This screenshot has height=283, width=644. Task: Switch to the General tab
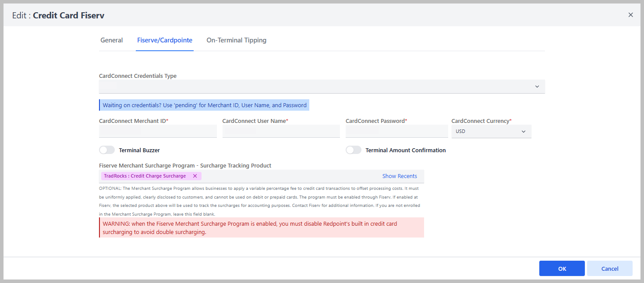pos(111,40)
